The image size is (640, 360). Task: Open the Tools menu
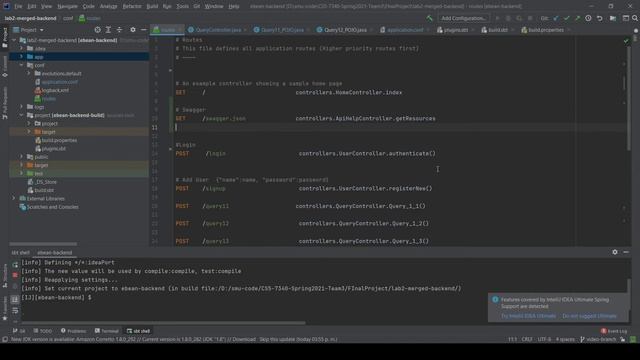tap(182, 6)
